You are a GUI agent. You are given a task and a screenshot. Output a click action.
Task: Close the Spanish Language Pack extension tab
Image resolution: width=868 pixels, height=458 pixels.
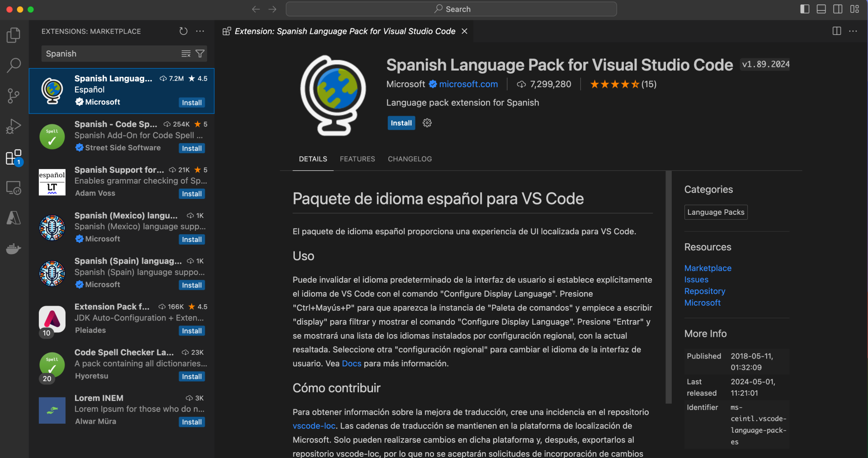pos(464,31)
